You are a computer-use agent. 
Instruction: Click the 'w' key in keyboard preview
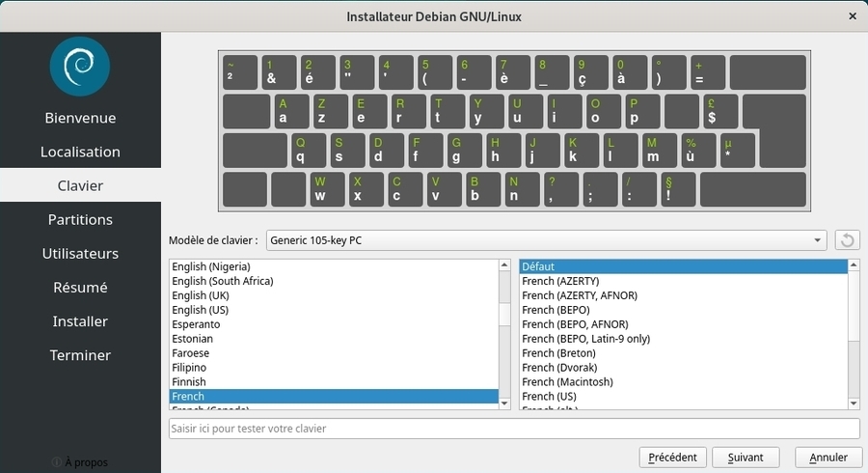(327, 189)
